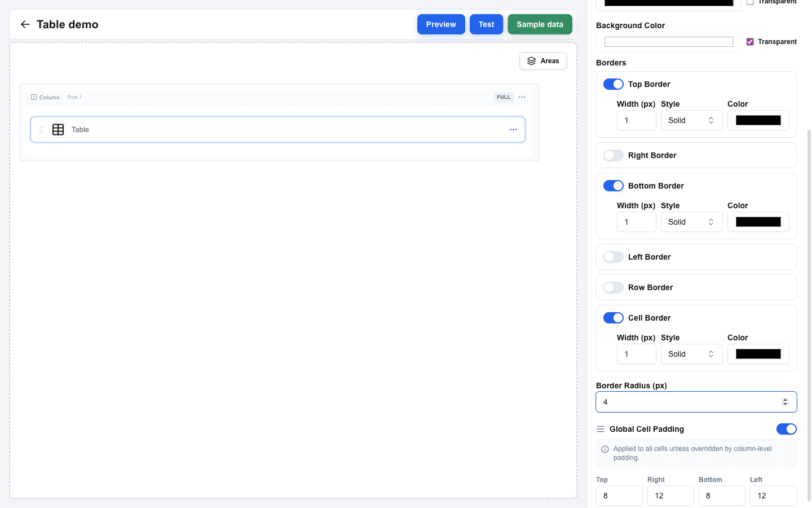This screenshot has height=508, width=812.
Task: Open the Background Color swatch
Action: [x=669, y=42]
